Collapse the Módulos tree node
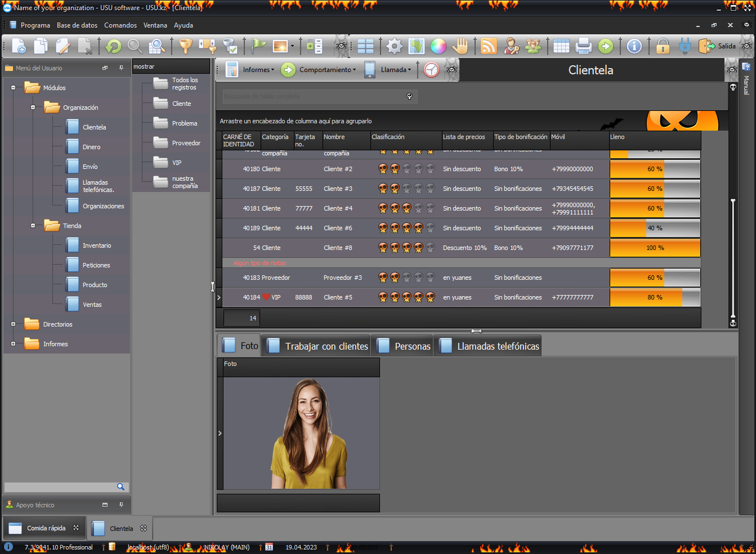The image size is (756, 554). [13, 88]
